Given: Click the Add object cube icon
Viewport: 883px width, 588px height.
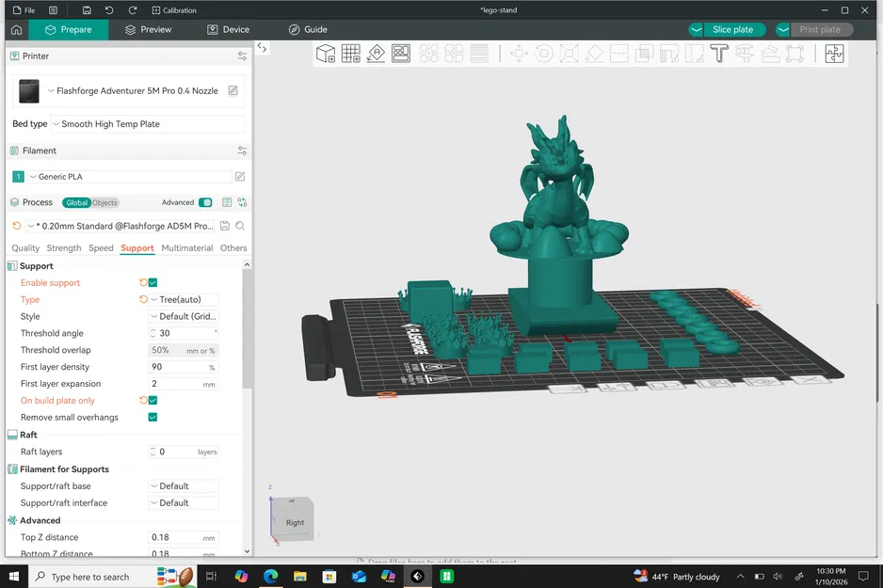Looking at the screenshot, I should (326, 54).
